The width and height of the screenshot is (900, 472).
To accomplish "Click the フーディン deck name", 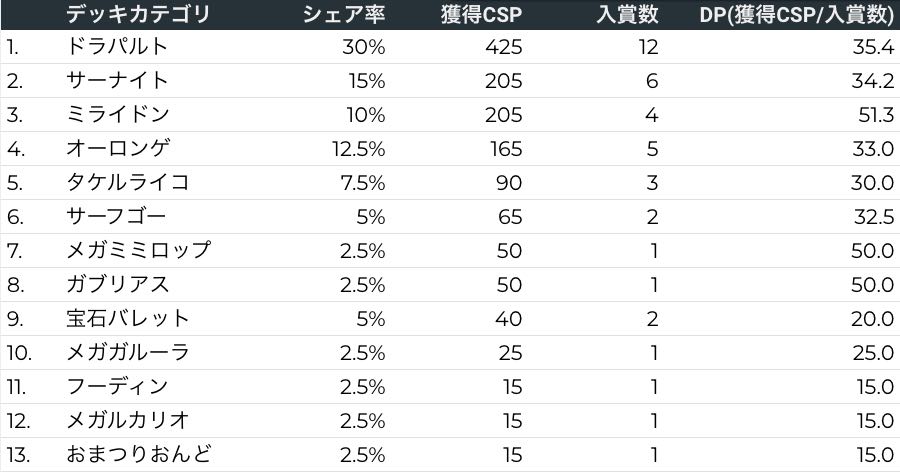I will (x=116, y=386).
